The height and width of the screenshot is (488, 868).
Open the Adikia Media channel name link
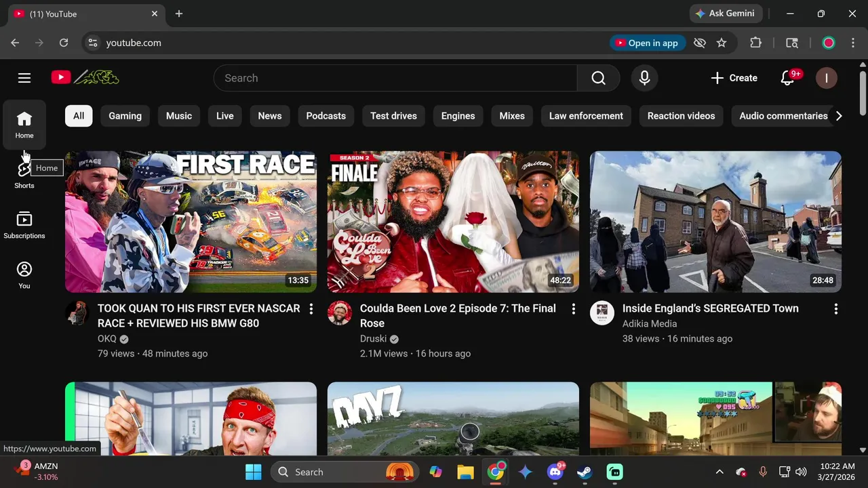coord(650,324)
